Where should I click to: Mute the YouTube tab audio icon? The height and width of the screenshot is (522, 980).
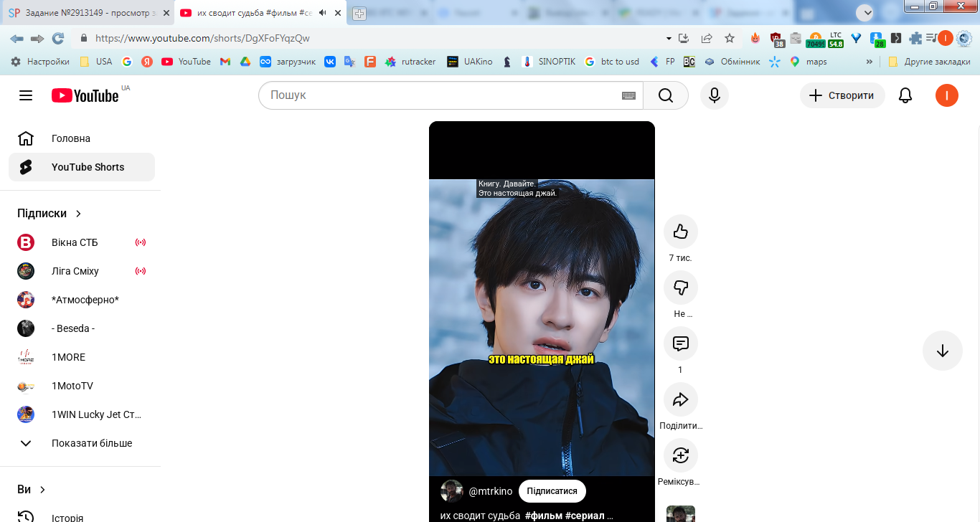point(323,13)
